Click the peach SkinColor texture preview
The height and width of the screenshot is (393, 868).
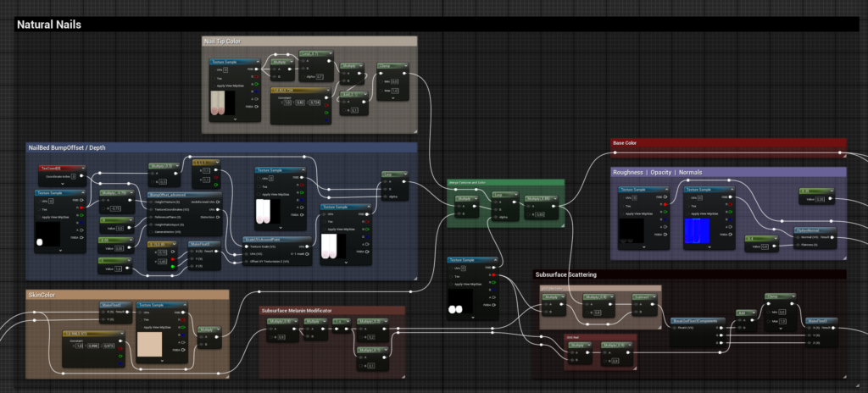150,345
